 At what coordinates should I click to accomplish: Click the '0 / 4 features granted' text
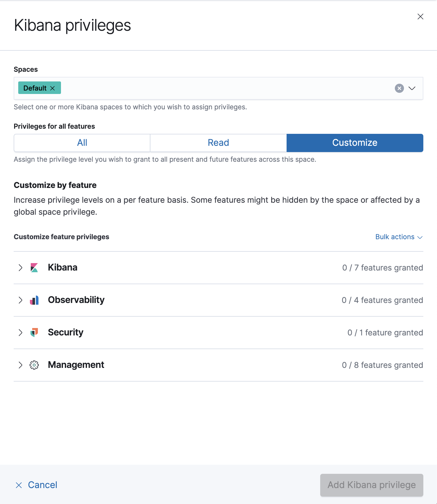pos(382,300)
